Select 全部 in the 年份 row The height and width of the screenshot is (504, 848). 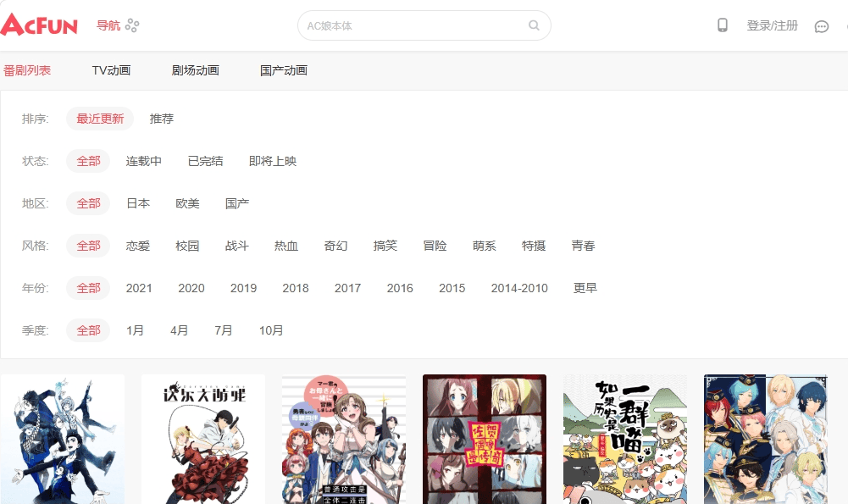88,288
